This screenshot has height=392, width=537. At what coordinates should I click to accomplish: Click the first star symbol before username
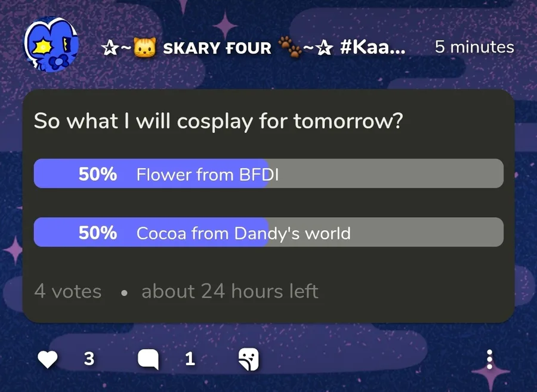(109, 48)
